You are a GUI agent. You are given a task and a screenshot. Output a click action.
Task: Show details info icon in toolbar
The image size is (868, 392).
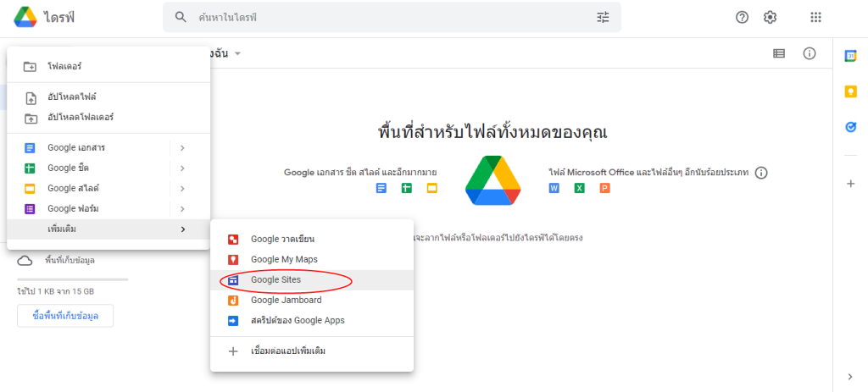810,54
